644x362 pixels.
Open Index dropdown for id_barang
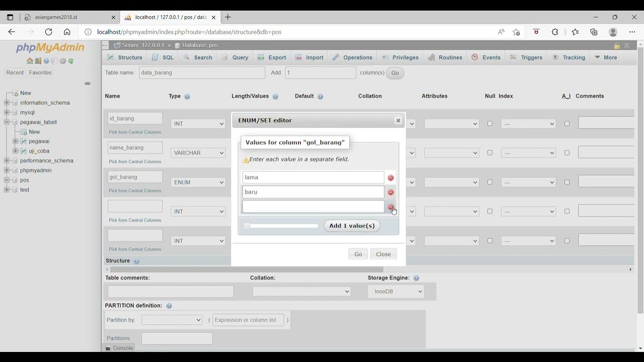[x=528, y=124]
